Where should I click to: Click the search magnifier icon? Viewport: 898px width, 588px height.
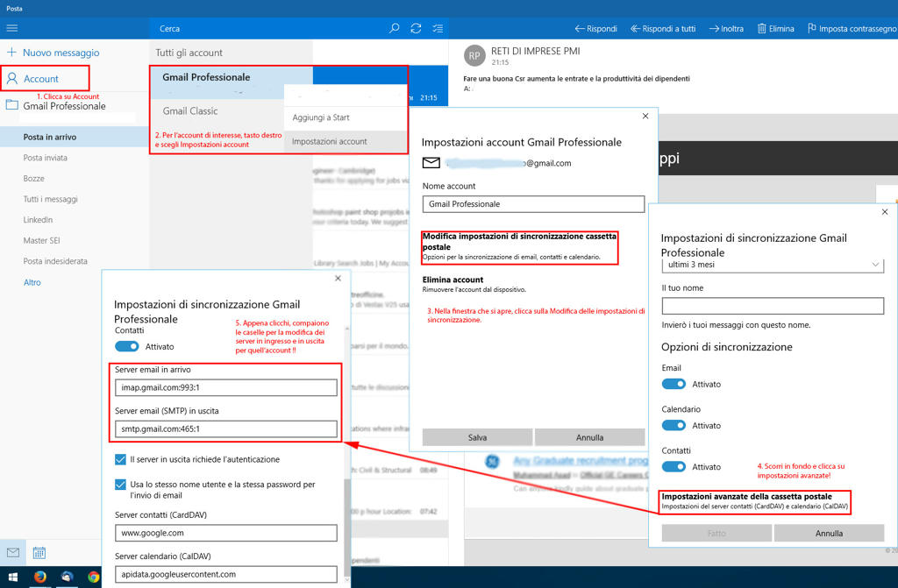395,28
